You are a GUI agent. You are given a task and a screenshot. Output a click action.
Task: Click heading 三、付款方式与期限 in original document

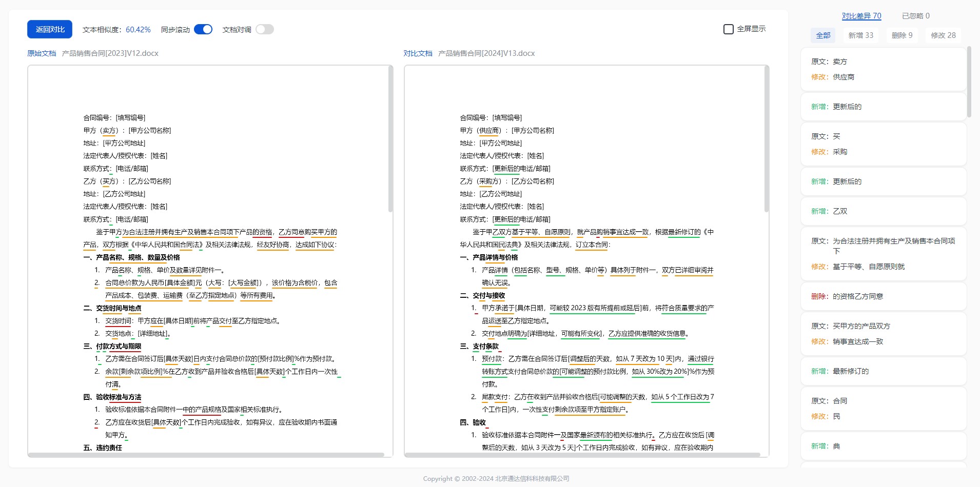[112, 346]
